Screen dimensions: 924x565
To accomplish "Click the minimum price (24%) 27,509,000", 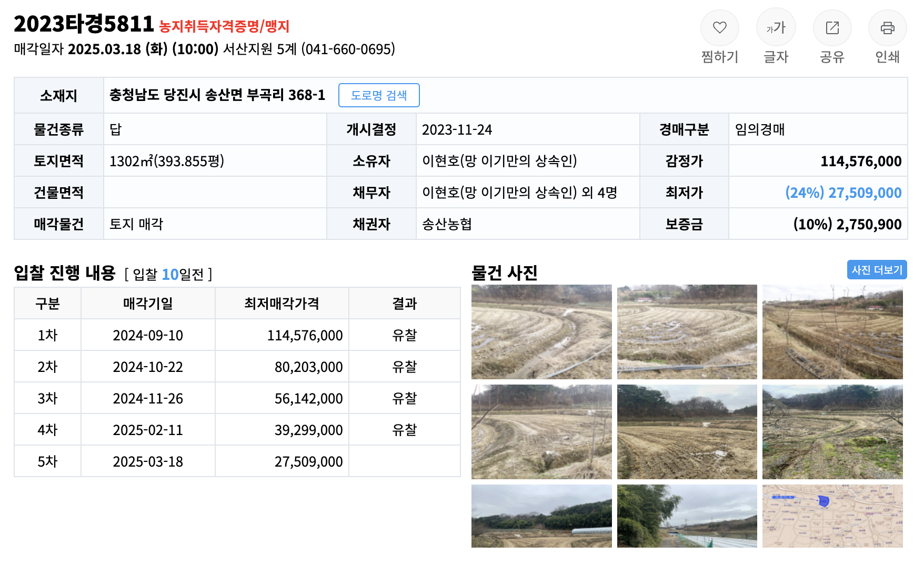I will (843, 193).
